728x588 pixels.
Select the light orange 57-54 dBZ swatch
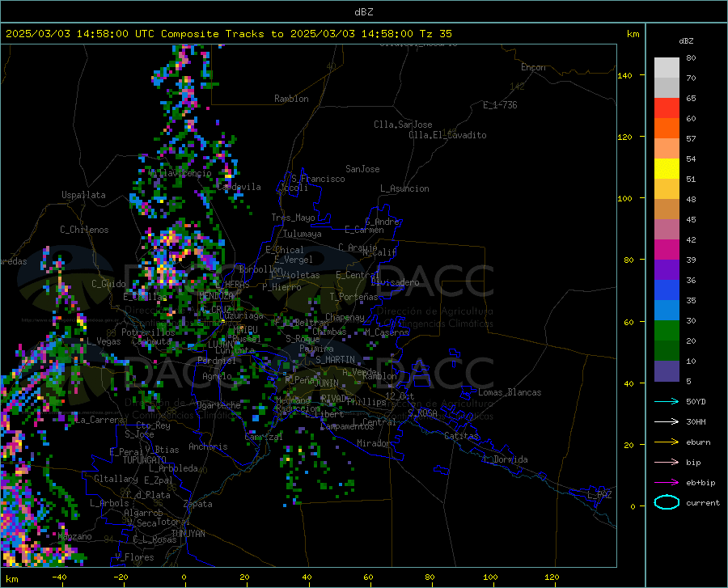coord(667,149)
